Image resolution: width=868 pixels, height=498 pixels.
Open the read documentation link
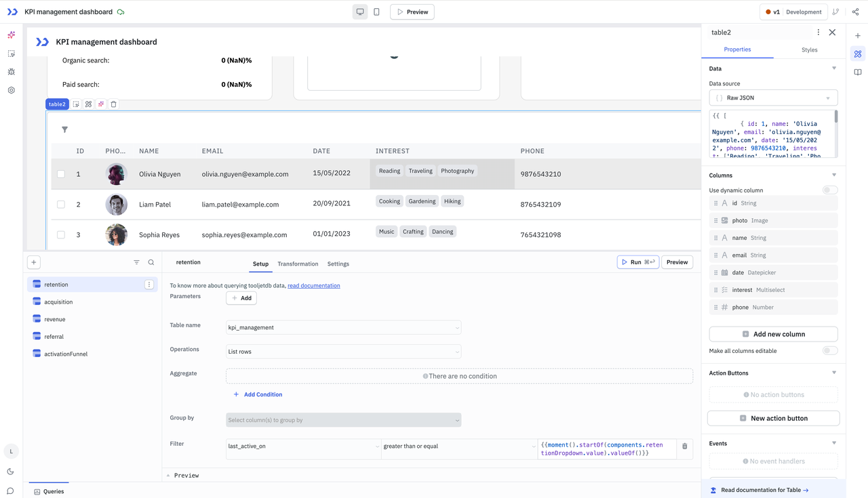click(x=313, y=286)
